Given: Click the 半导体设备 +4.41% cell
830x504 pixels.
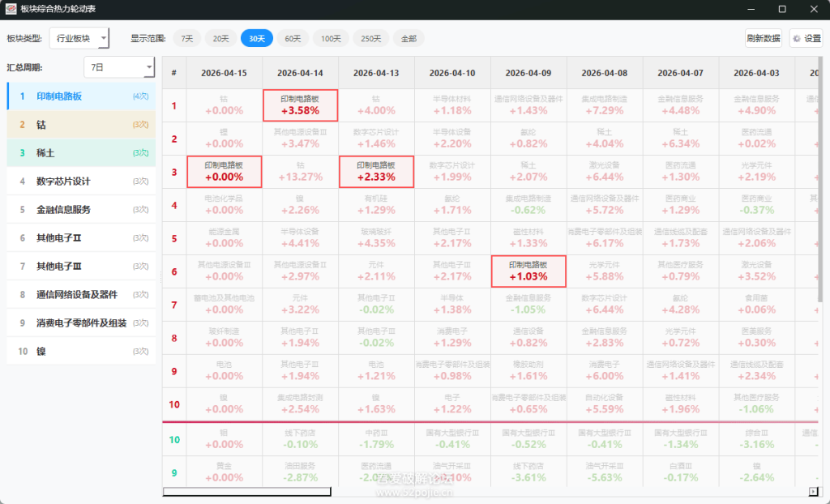Looking at the screenshot, I should [300, 238].
